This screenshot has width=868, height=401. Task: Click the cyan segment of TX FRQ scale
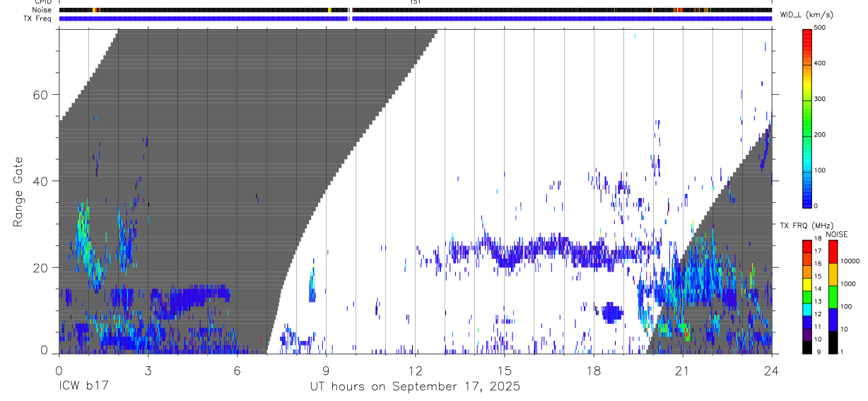[807, 309]
